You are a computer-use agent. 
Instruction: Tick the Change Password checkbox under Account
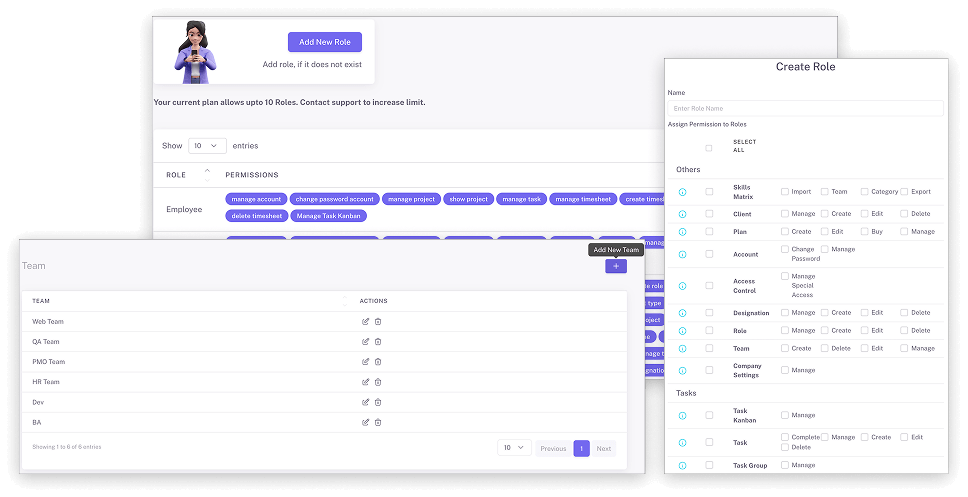click(x=785, y=249)
